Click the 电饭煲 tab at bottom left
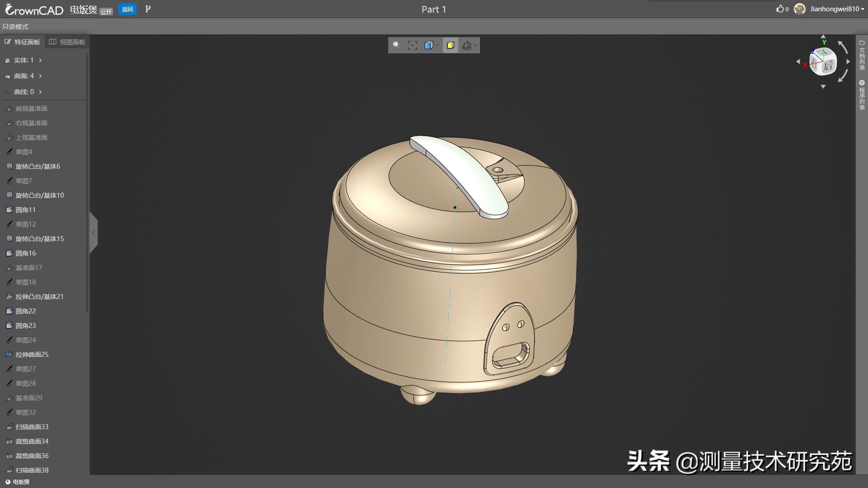Screen dimensions: 868x488 [18, 482]
